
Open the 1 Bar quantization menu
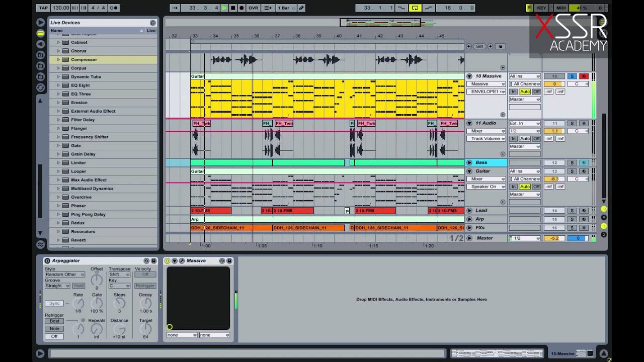(286, 8)
